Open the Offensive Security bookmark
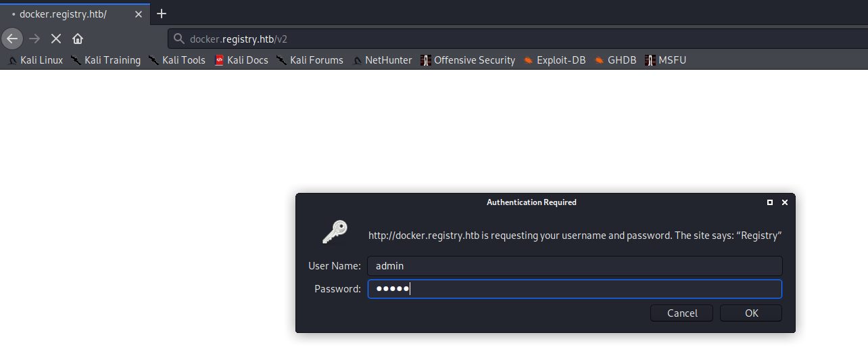 pos(468,60)
